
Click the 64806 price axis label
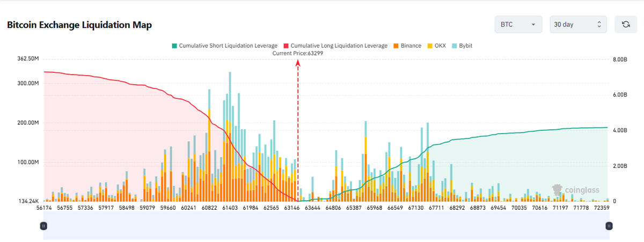click(333, 208)
